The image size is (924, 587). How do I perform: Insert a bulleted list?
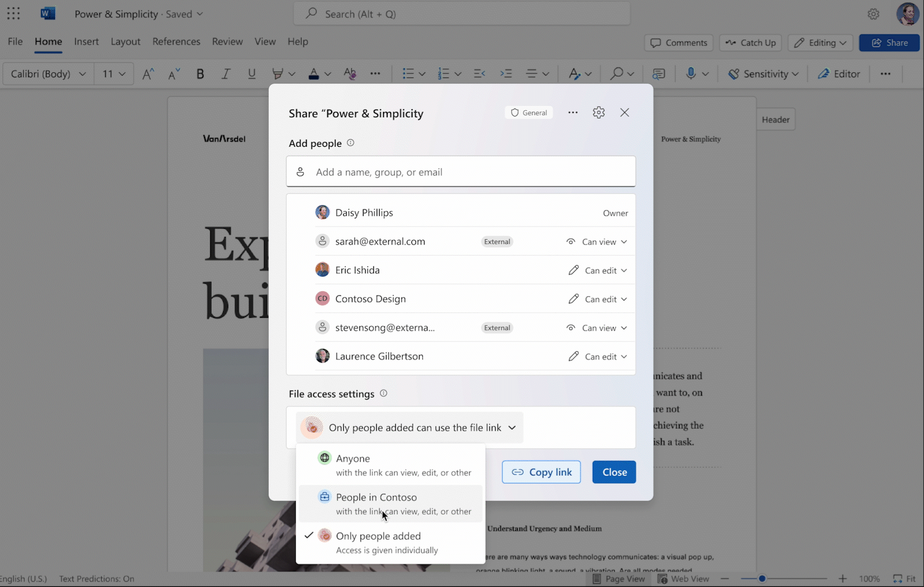408,74
